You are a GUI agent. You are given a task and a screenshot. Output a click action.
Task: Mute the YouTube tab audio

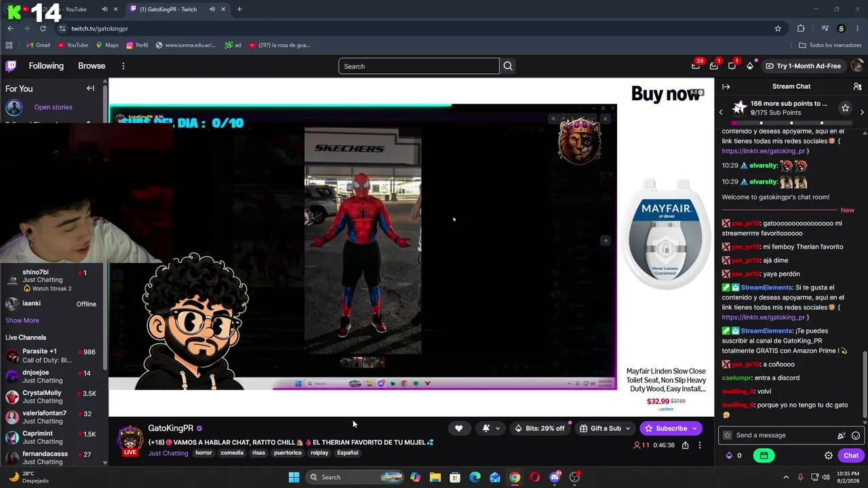coord(104,9)
